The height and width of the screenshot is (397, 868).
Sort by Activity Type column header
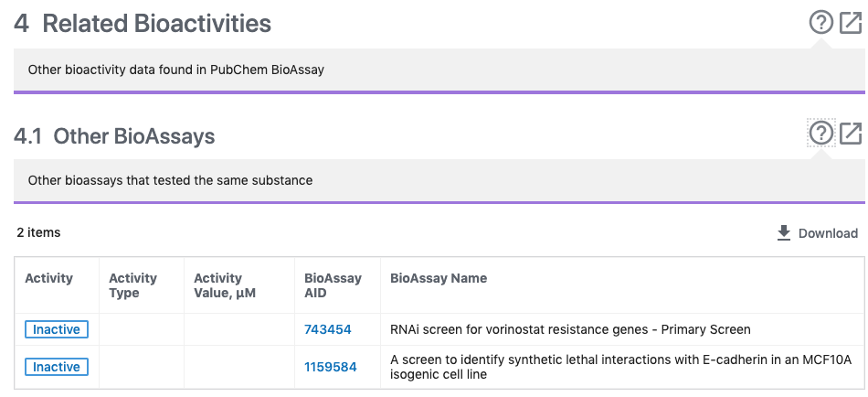pos(132,285)
